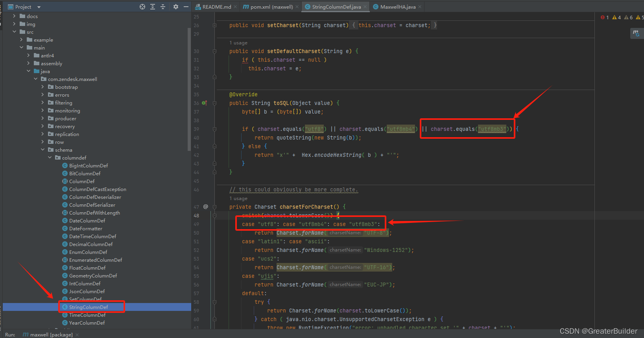Click the '1 usage' hint above setDefaultCharset
The height and width of the screenshot is (338, 644).
(x=238, y=43)
